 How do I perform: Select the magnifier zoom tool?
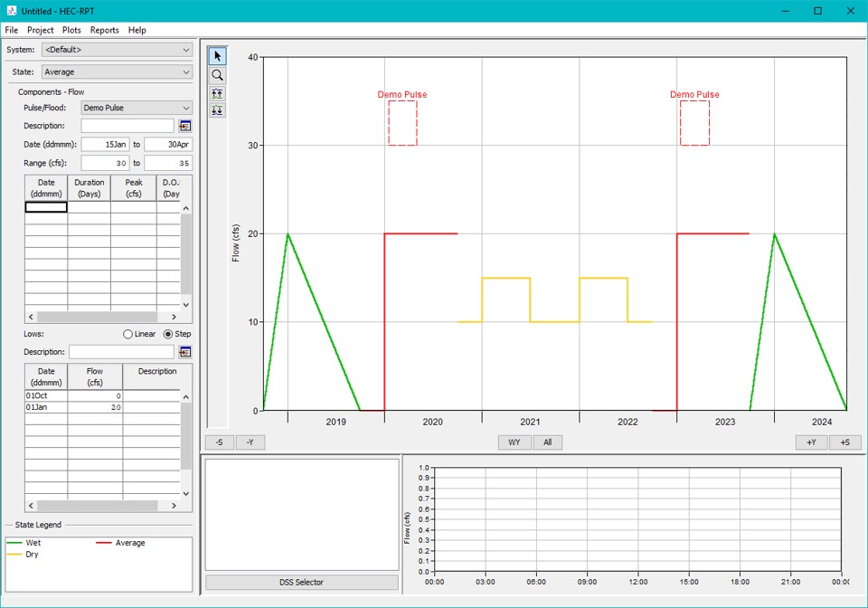(x=217, y=75)
